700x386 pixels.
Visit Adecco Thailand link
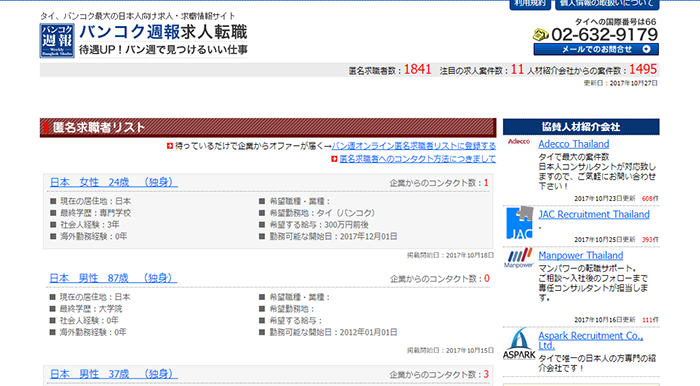[574, 144]
